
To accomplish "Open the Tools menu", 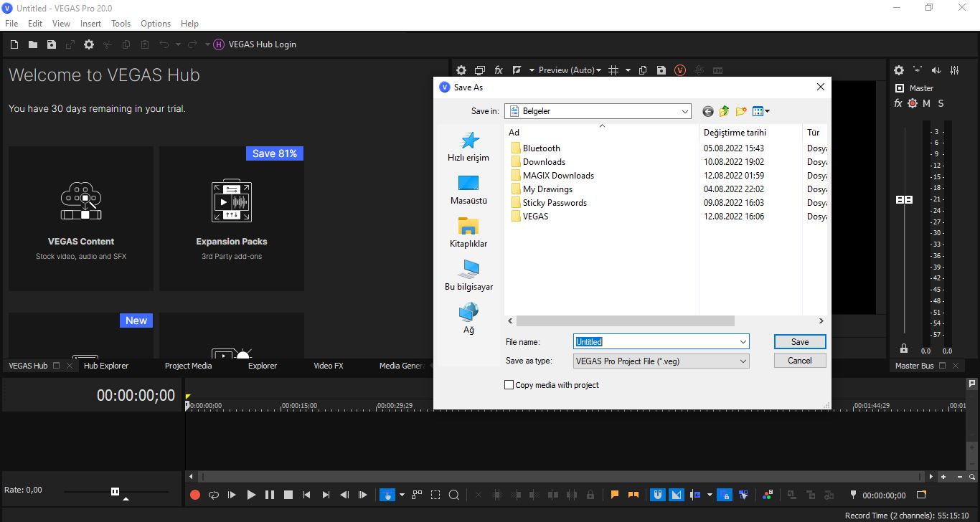I will (121, 24).
